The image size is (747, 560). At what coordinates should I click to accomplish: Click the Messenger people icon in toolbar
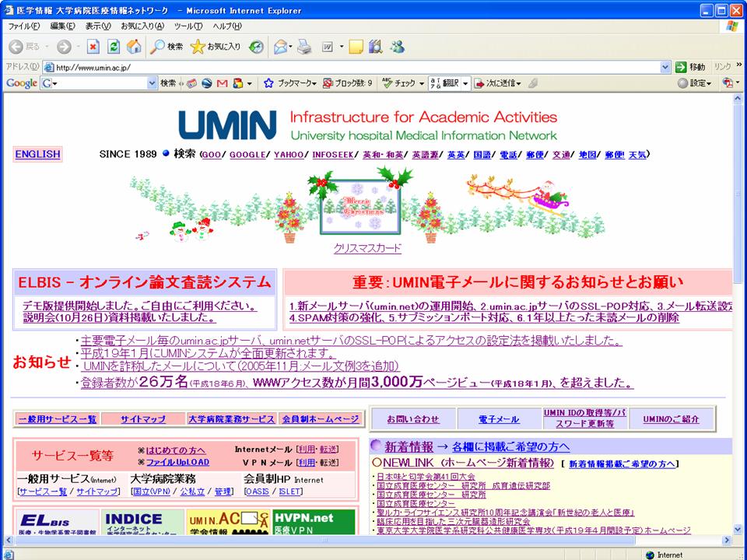pyautogui.click(x=398, y=47)
